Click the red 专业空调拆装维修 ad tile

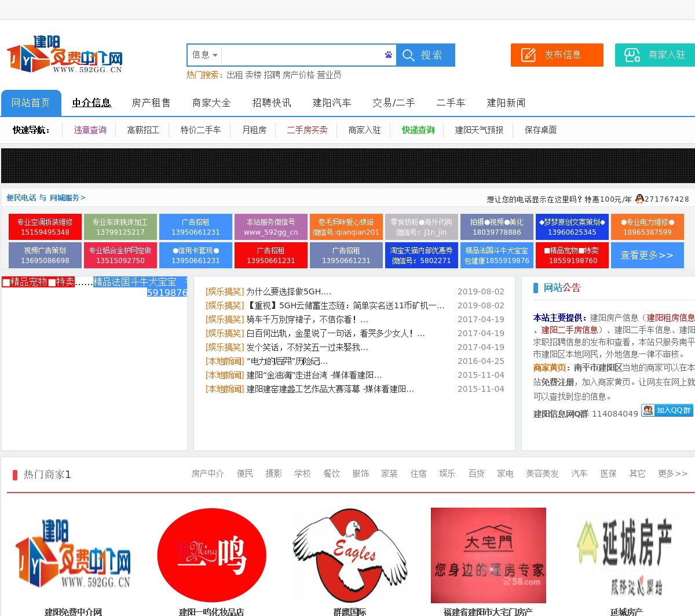[45, 227]
